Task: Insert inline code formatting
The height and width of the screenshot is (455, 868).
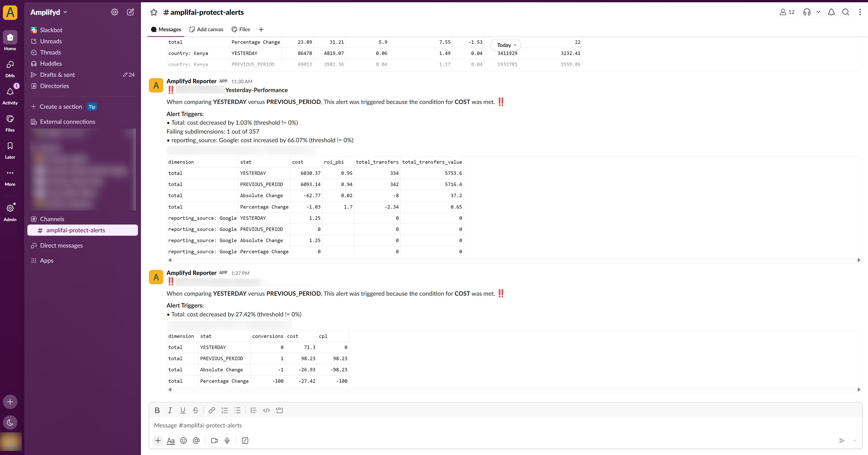Action: [267, 410]
